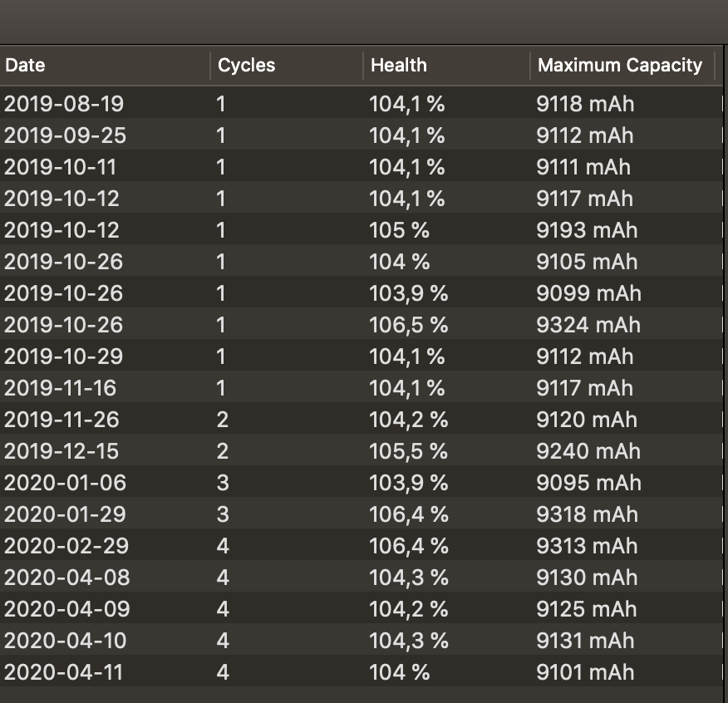This screenshot has width=728, height=703.
Task: Select the 2019-10-11 row
Action: pyautogui.click(x=362, y=165)
